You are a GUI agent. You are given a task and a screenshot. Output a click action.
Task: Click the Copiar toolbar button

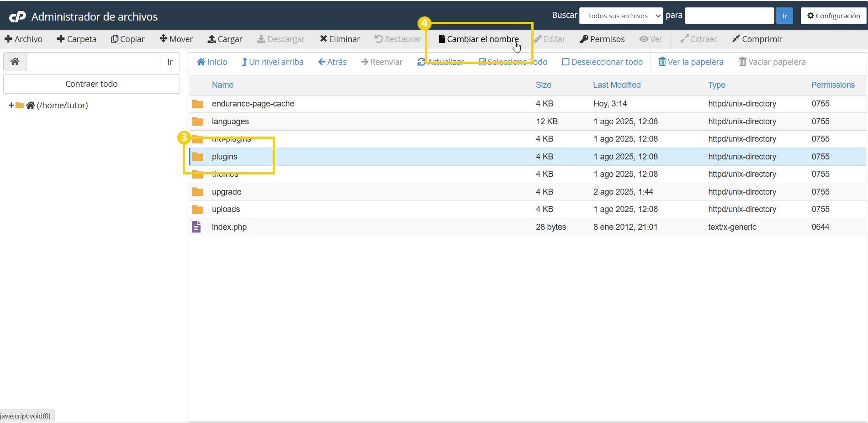point(128,39)
